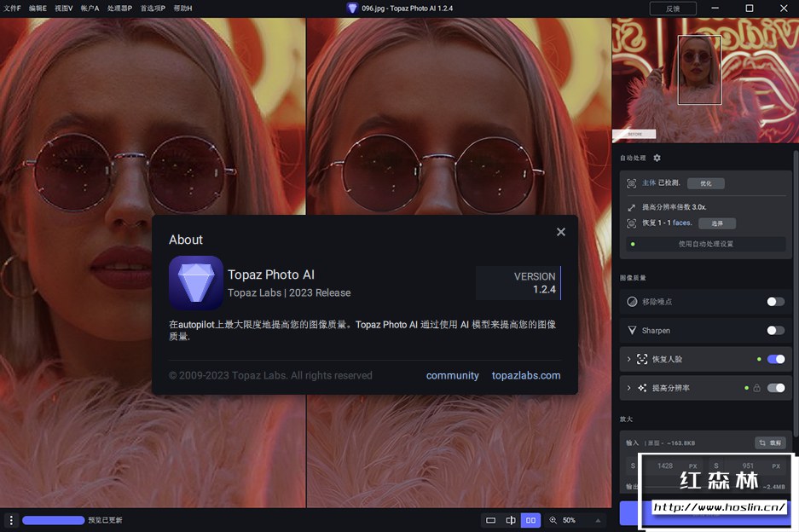799x532 pixels.
Task: Click the lock icon in 提高分辨率 row
Action: 756,388
